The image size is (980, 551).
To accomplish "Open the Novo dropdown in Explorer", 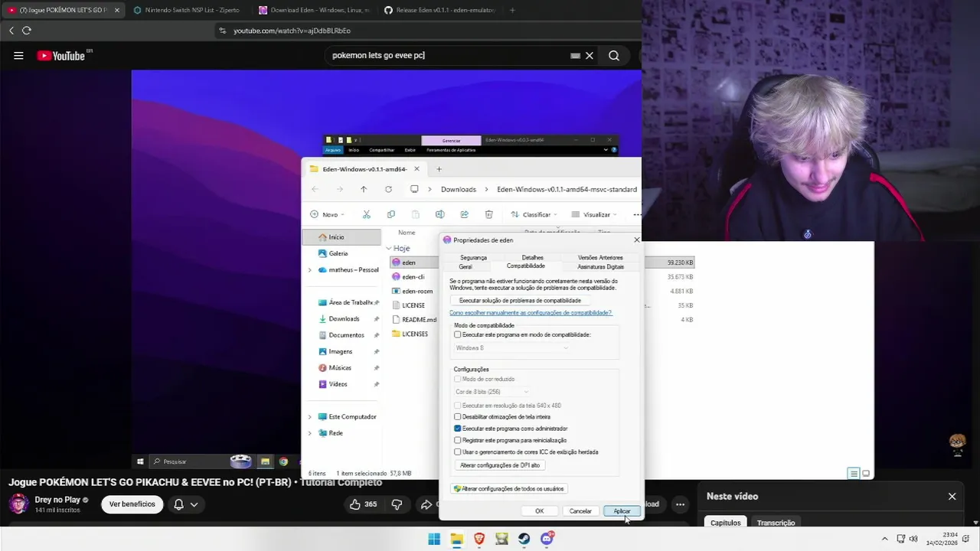I will (328, 214).
